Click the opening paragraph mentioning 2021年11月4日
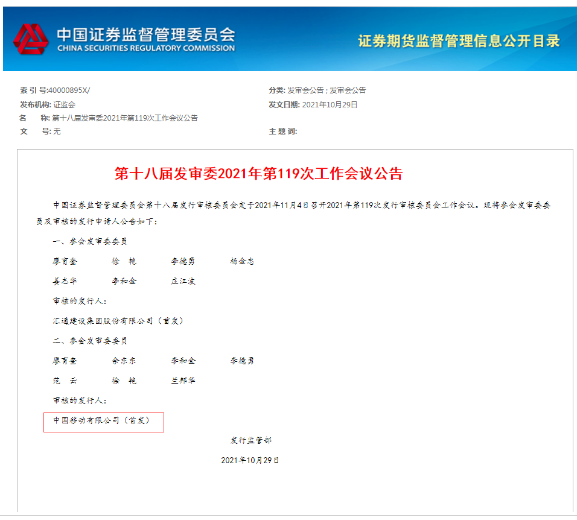Screen dimensions: 577x520 293,213
